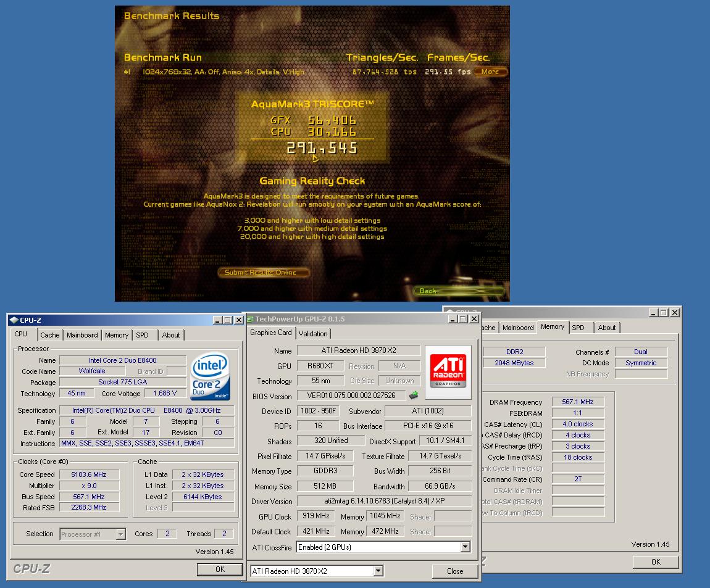The image size is (710, 588).
Task: Click the BIOS Version field in GPU-Z
Action: coord(351,395)
